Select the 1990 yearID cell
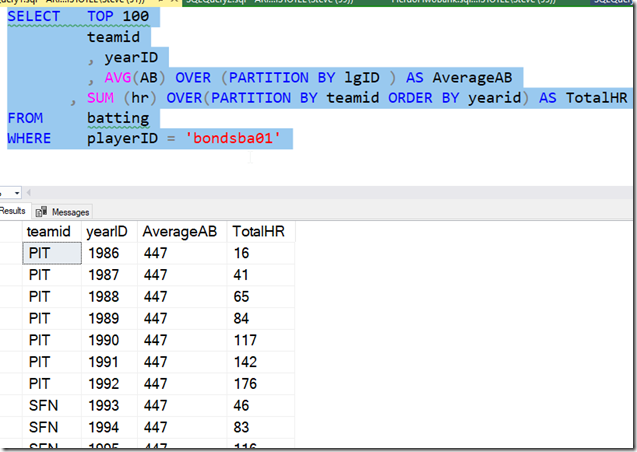This screenshot has width=637, height=452. coord(109,340)
